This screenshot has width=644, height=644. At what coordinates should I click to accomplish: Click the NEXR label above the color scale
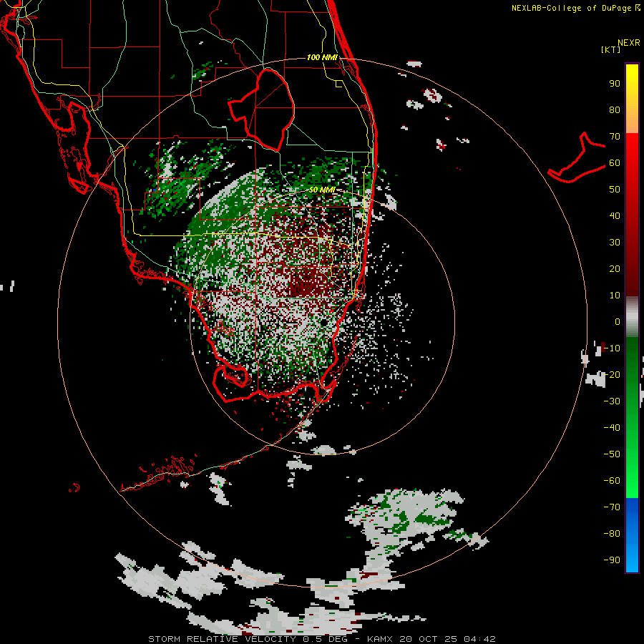coord(628,43)
